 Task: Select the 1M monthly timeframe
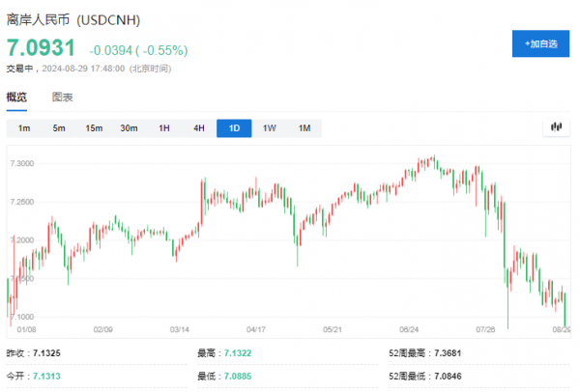coord(304,128)
